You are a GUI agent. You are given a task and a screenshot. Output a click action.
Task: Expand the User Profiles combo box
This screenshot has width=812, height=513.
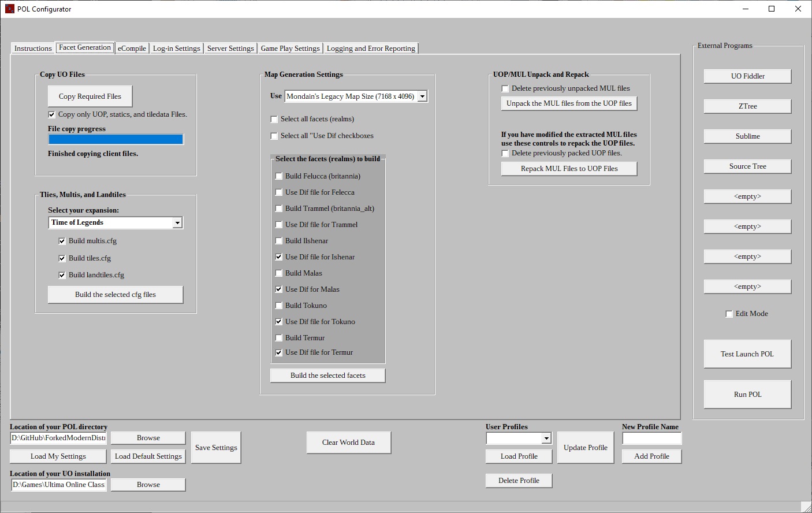click(x=546, y=438)
